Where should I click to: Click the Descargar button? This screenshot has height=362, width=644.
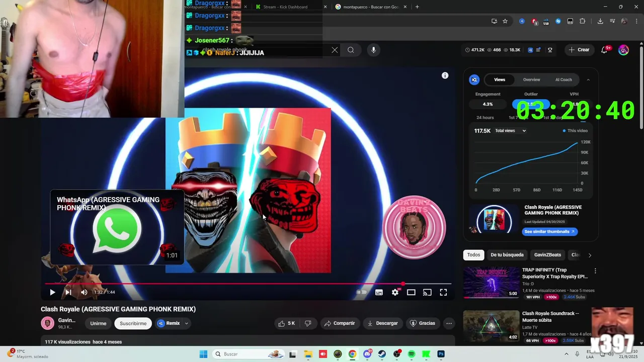[x=383, y=323]
